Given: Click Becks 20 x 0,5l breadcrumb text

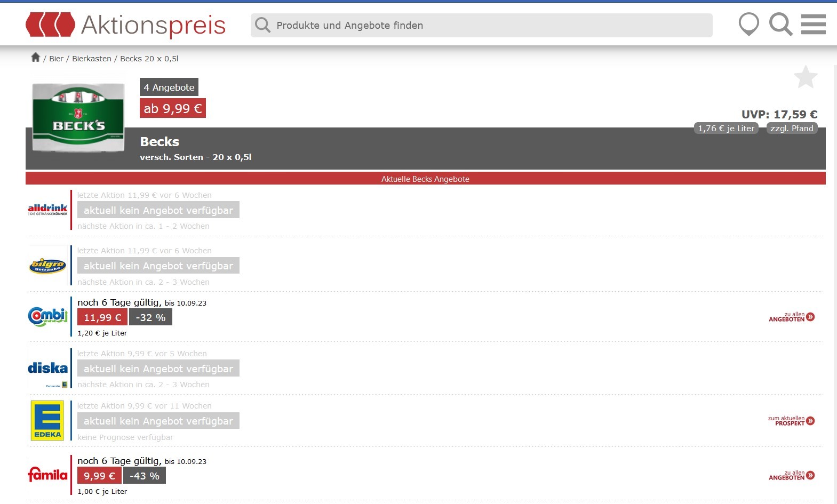Looking at the screenshot, I should [x=149, y=59].
